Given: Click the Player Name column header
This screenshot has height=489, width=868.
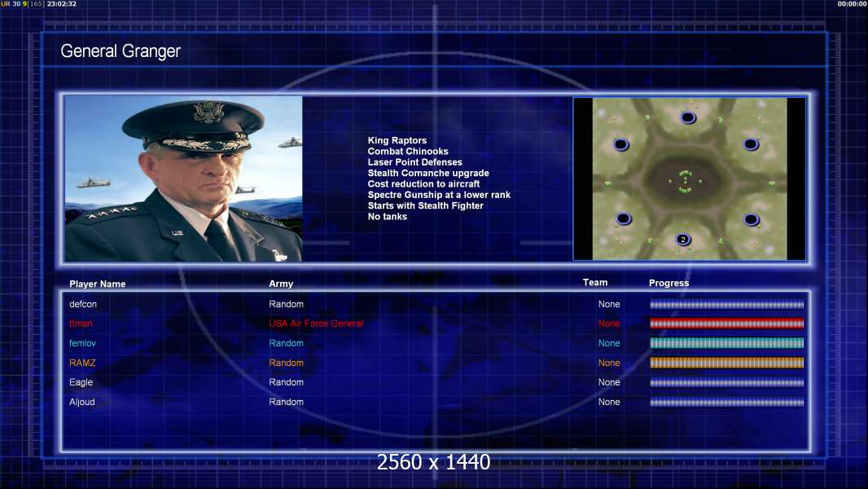Looking at the screenshot, I should pyautogui.click(x=98, y=284).
